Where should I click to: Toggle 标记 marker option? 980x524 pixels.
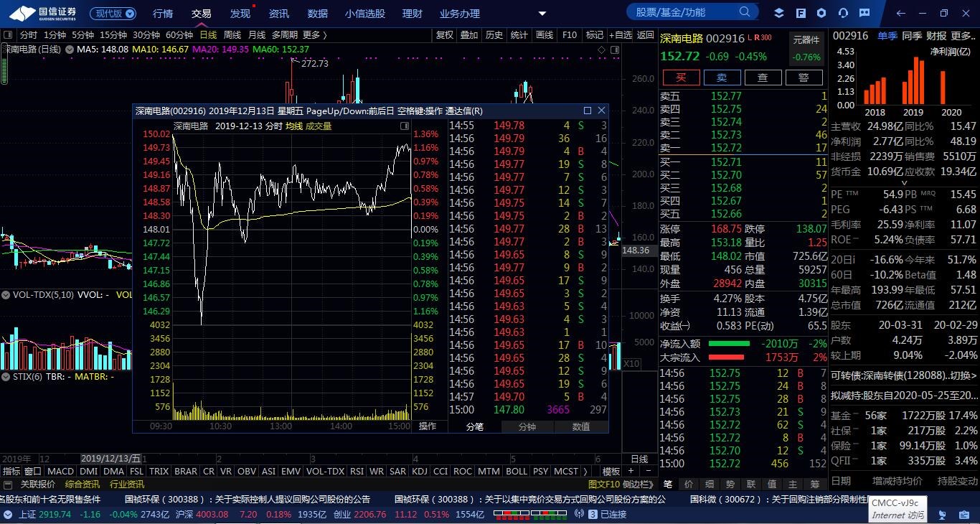[x=594, y=34]
